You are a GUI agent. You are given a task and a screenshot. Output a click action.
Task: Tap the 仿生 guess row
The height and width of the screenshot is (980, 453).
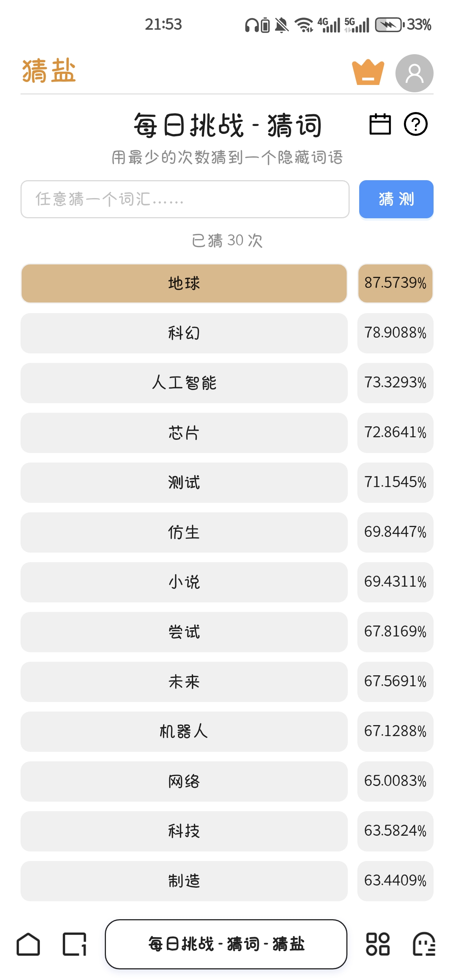(184, 532)
